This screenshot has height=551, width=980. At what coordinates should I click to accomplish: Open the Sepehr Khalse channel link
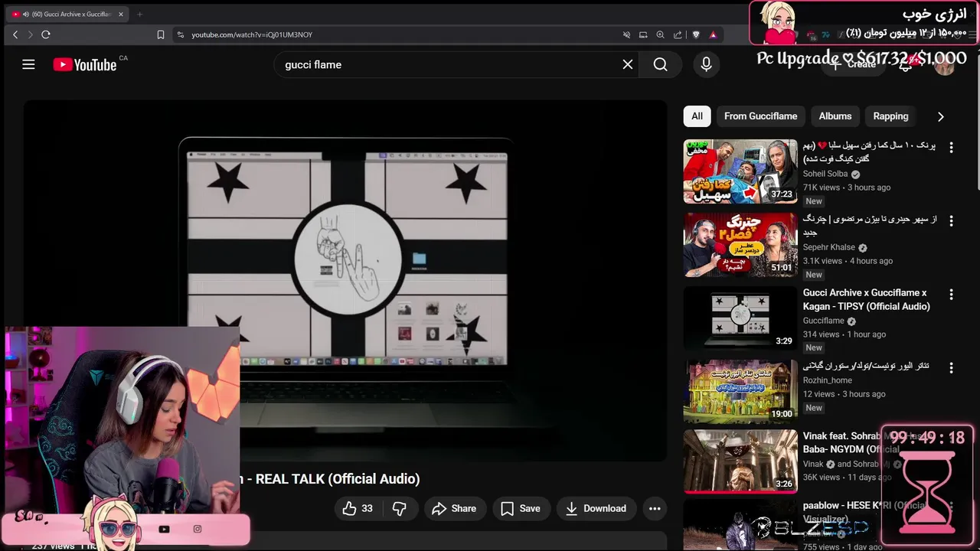coord(829,247)
